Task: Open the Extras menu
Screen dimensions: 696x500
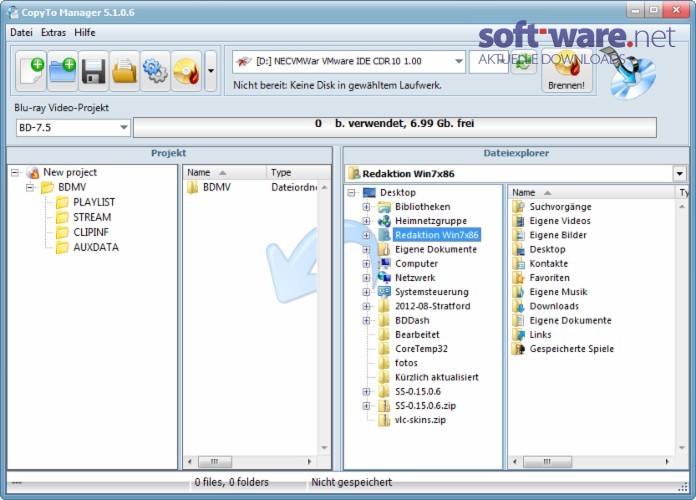Action: 53,32
